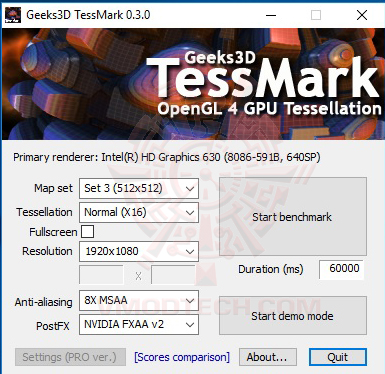The height and width of the screenshot is (374, 385).
Task: Click the Map set label
Action: pyautogui.click(x=53, y=188)
